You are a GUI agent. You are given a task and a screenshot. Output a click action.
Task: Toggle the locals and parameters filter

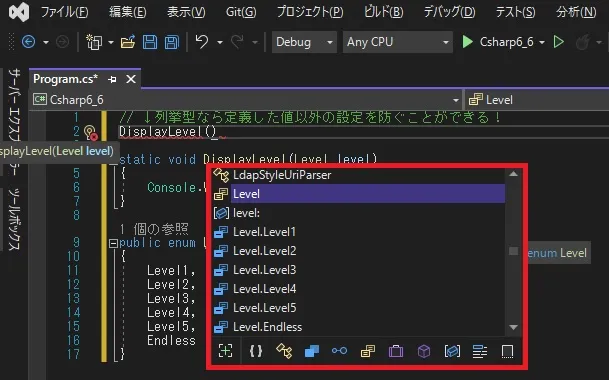click(452, 351)
